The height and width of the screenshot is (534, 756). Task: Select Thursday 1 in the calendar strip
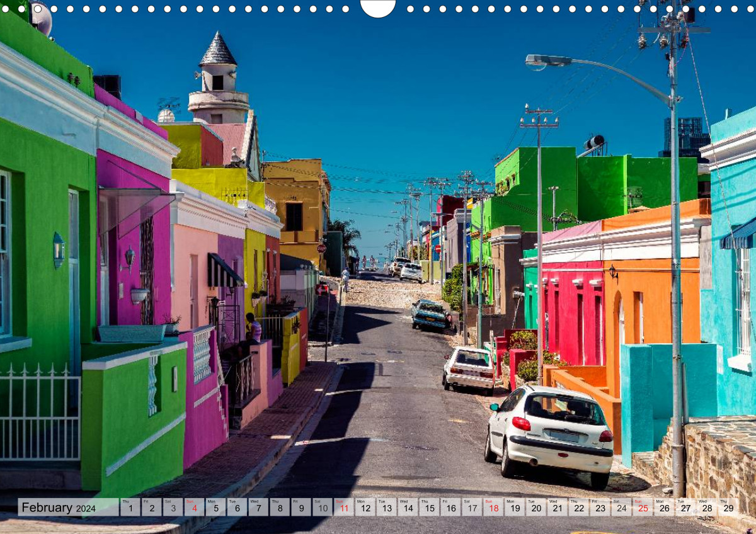point(130,508)
